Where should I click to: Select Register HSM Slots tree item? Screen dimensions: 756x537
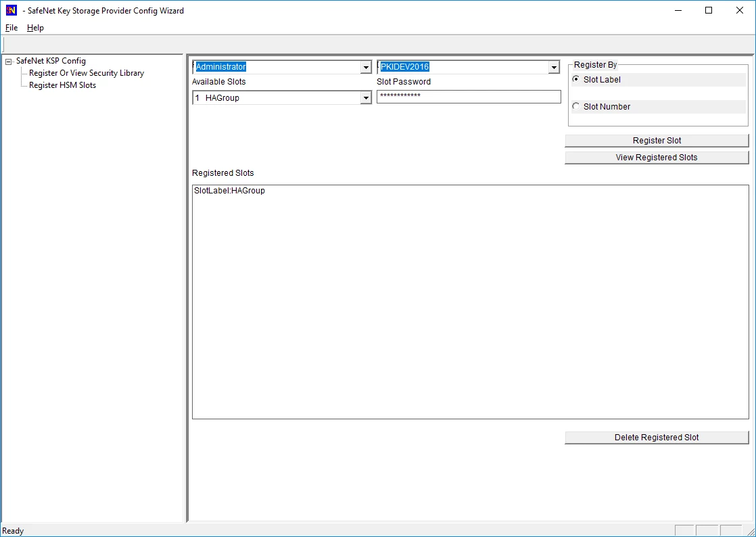(x=62, y=85)
